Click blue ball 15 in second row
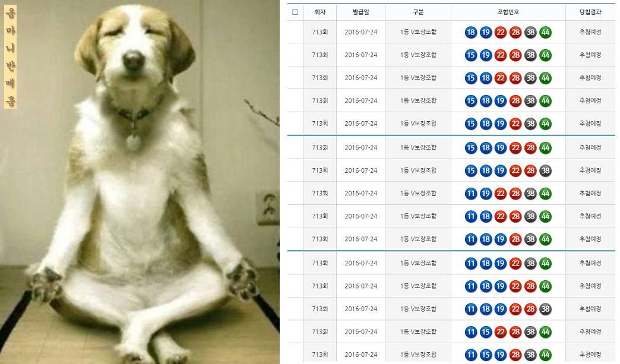The image size is (620, 364). point(471,55)
